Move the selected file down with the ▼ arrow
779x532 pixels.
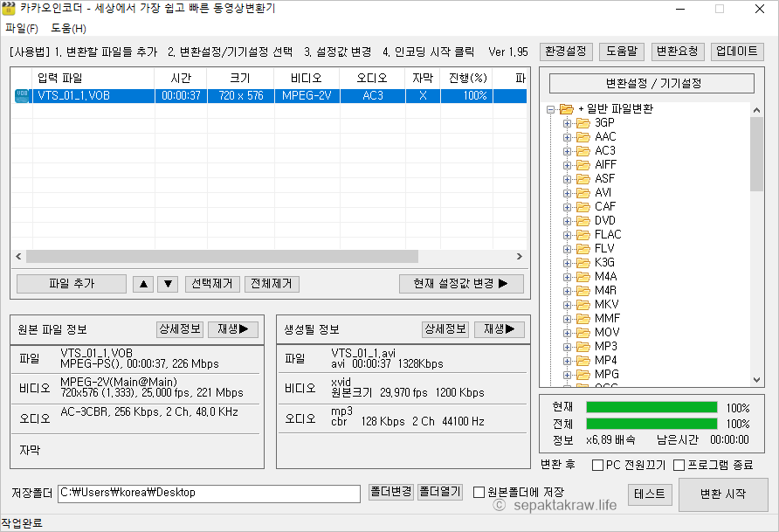click(x=166, y=283)
